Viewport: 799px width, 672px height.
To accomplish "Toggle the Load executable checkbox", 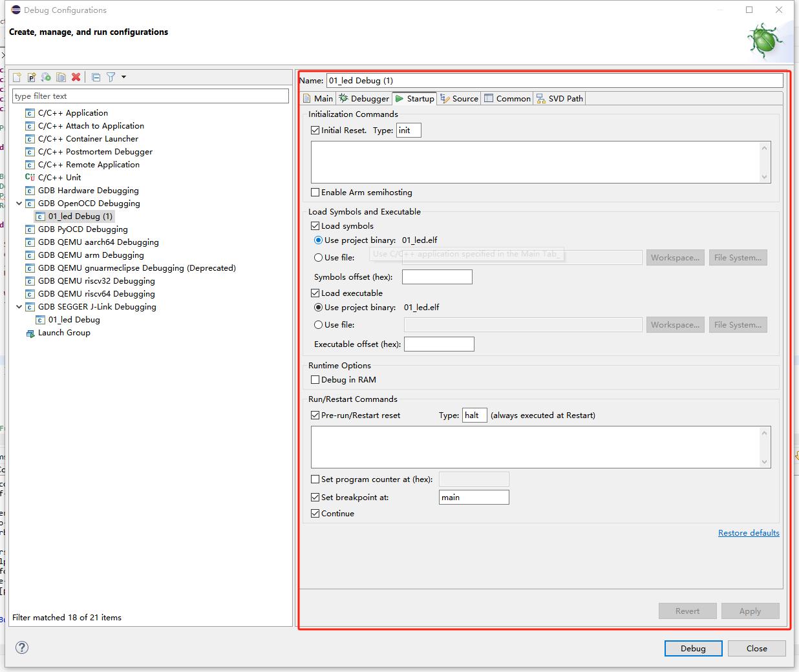I will coord(315,293).
